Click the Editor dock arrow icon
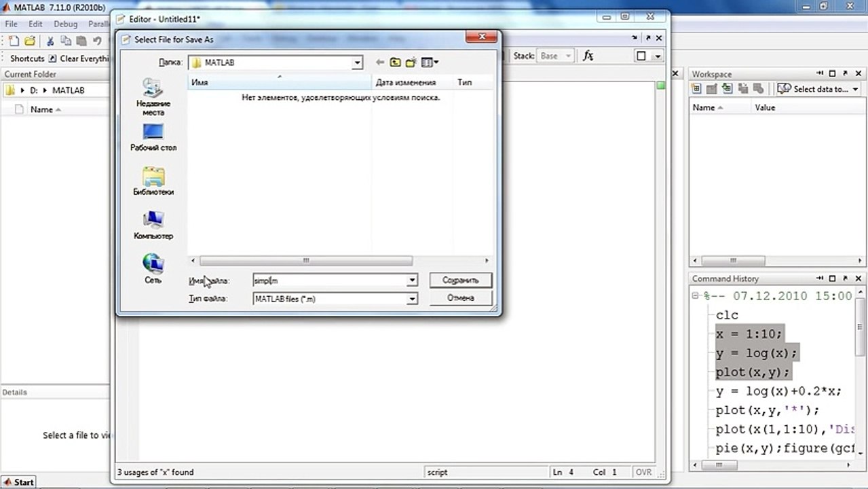 pos(635,38)
